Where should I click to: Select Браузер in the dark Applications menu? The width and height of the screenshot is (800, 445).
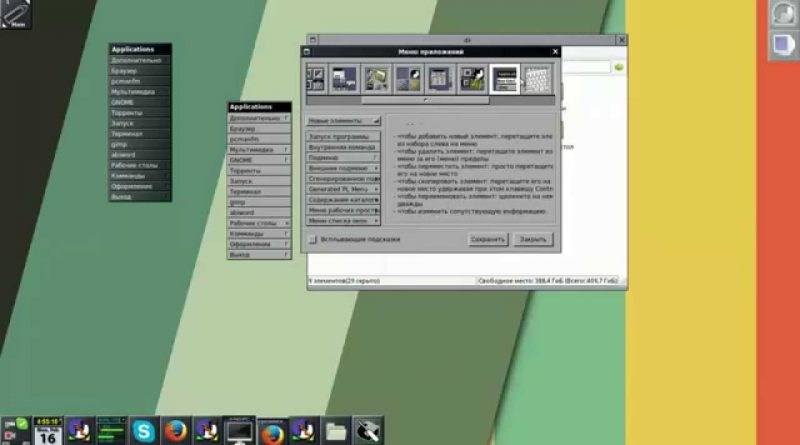click(140, 71)
